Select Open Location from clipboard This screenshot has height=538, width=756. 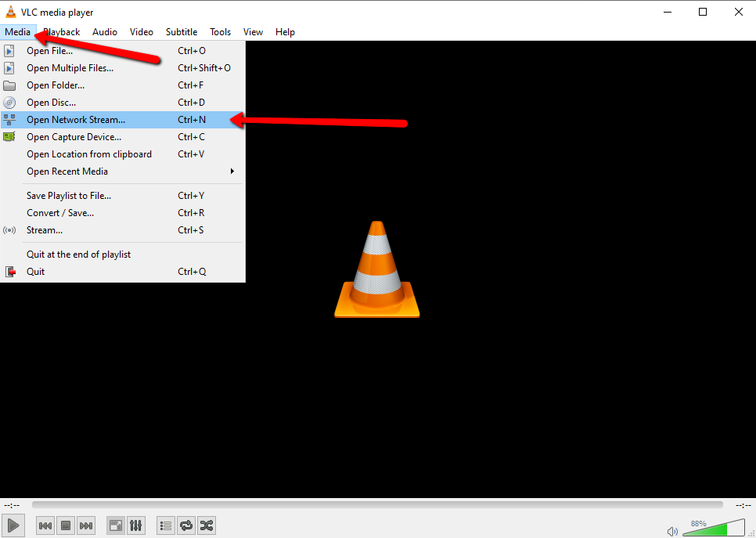pos(123,154)
